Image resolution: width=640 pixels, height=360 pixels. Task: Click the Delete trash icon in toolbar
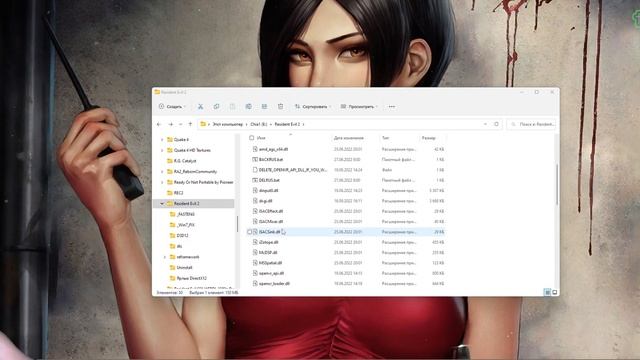[280, 107]
